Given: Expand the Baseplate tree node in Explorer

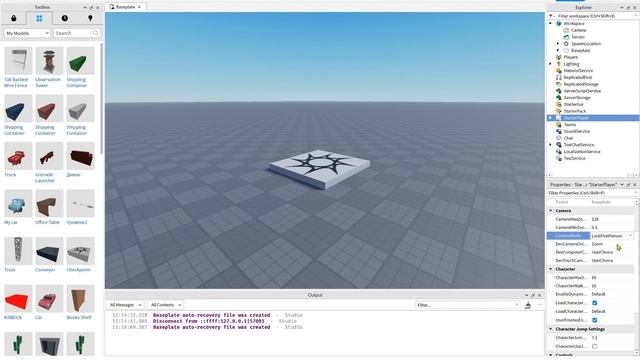Looking at the screenshot, I should pyautogui.click(x=558, y=51).
